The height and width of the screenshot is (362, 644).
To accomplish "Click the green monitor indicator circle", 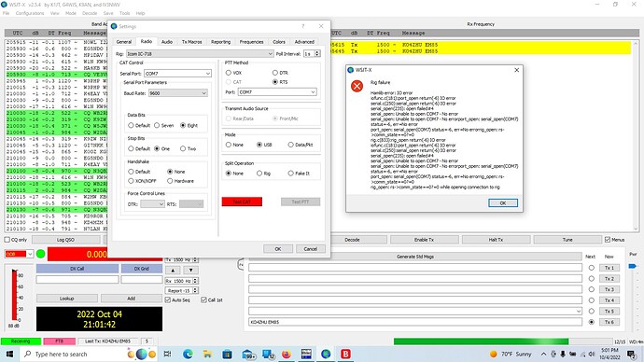I will pos(41,254).
